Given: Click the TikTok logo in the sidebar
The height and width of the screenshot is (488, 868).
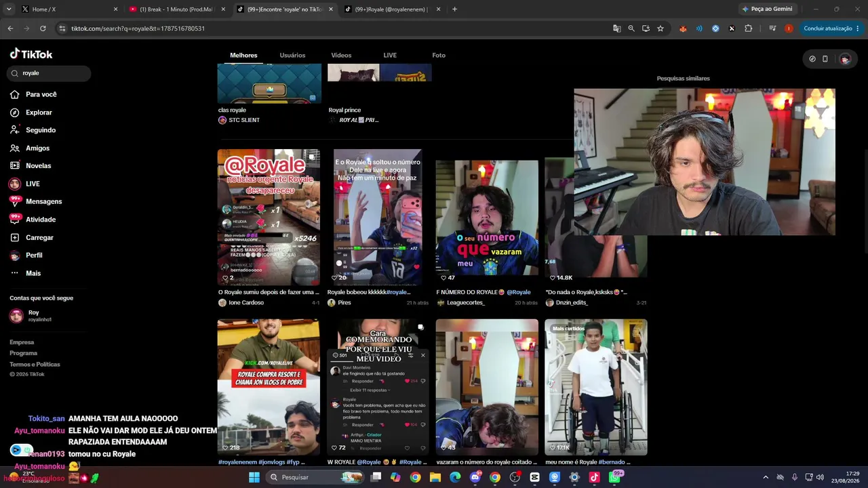Looking at the screenshot, I should coord(31,54).
